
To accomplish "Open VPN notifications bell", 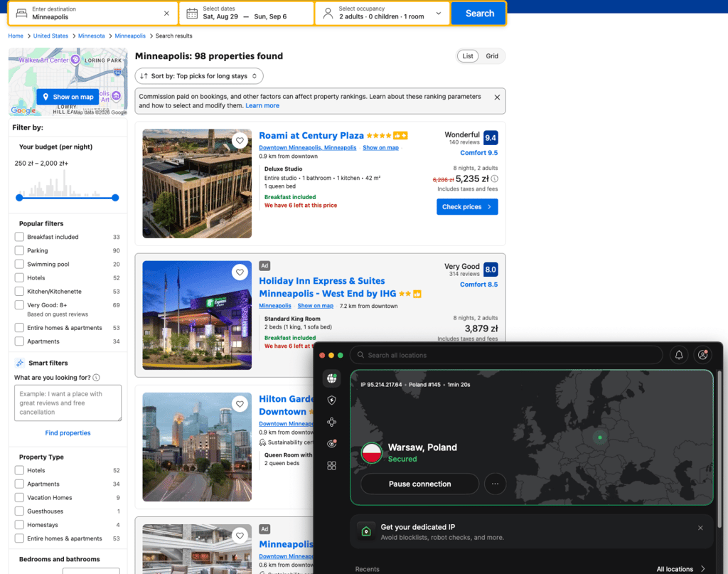I will 679,355.
